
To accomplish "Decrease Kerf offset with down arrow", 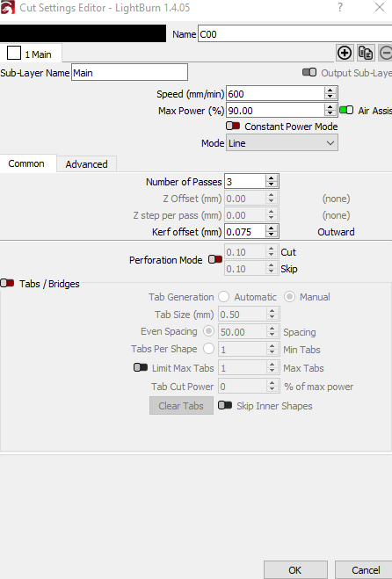I will (x=272, y=235).
